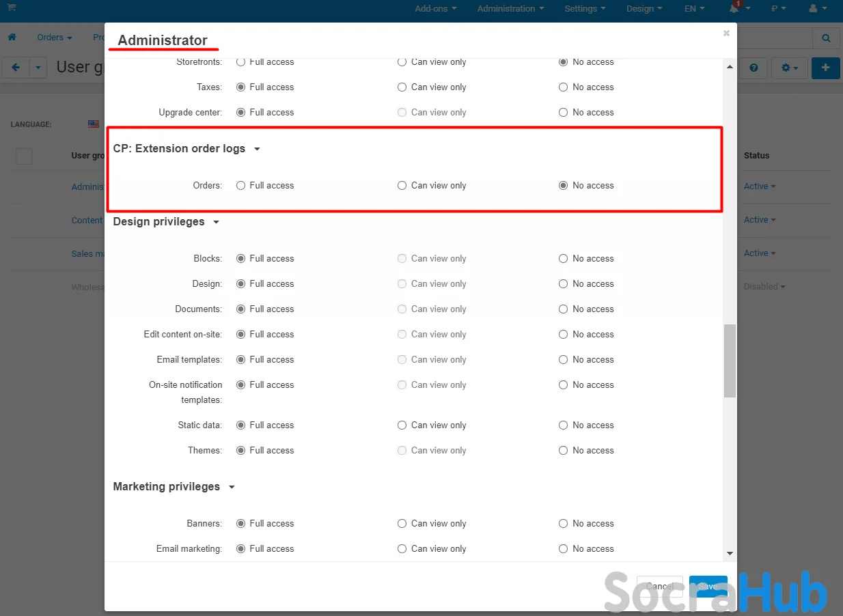843x616 pixels.
Task: Set Storefronts to Full access
Action: pos(240,62)
